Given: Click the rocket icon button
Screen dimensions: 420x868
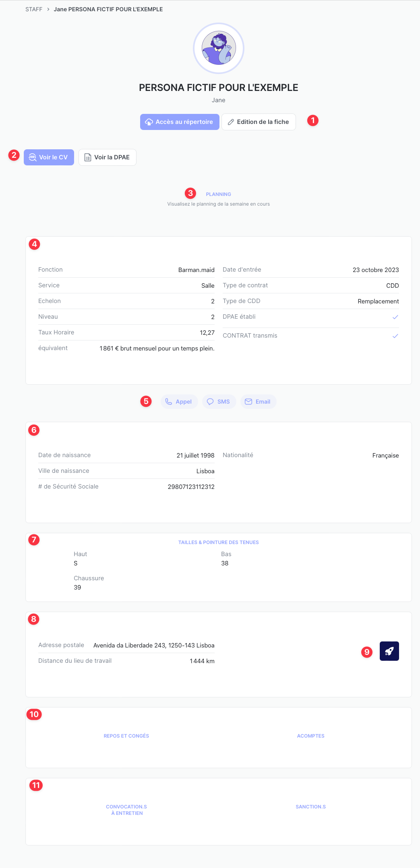Looking at the screenshot, I should (x=389, y=651).
